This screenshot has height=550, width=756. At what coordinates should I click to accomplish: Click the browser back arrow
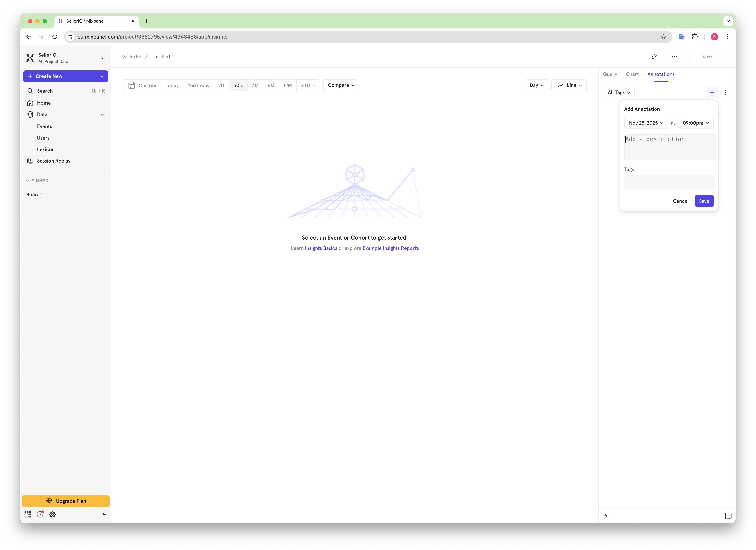29,37
